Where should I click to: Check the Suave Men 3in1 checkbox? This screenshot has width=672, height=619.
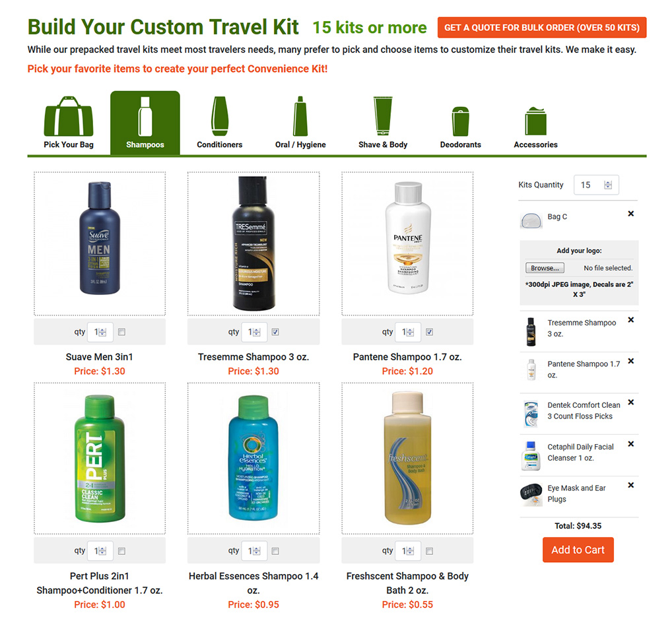click(121, 332)
